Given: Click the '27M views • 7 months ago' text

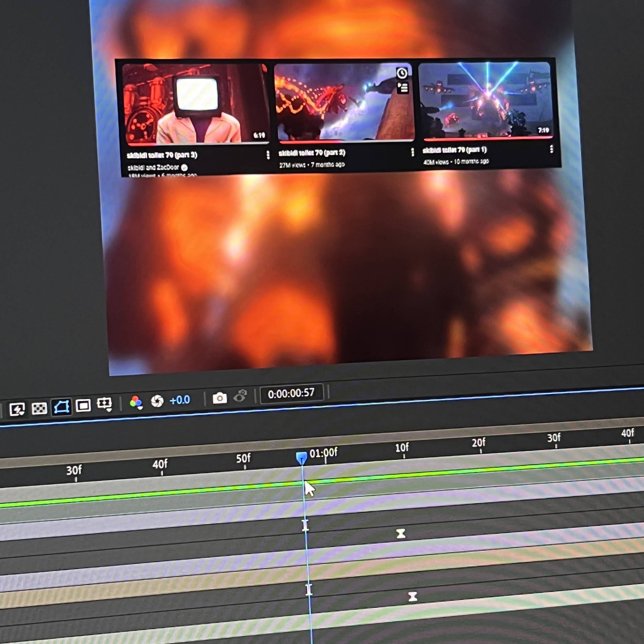Looking at the screenshot, I should [312, 165].
